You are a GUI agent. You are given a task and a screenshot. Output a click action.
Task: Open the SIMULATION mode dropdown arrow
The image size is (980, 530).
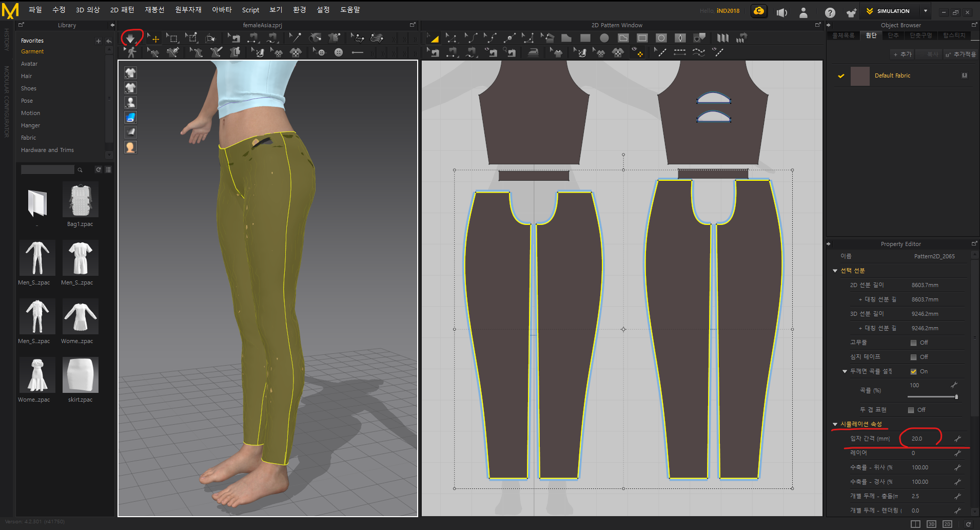(926, 11)
